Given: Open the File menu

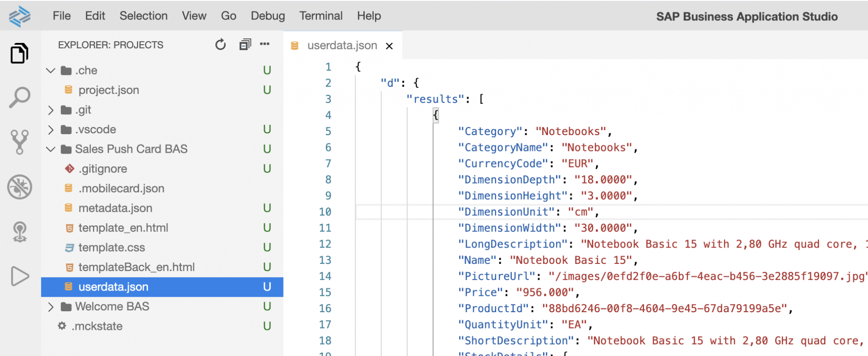Looking at the screenshot, I should [x=61, y=16].
